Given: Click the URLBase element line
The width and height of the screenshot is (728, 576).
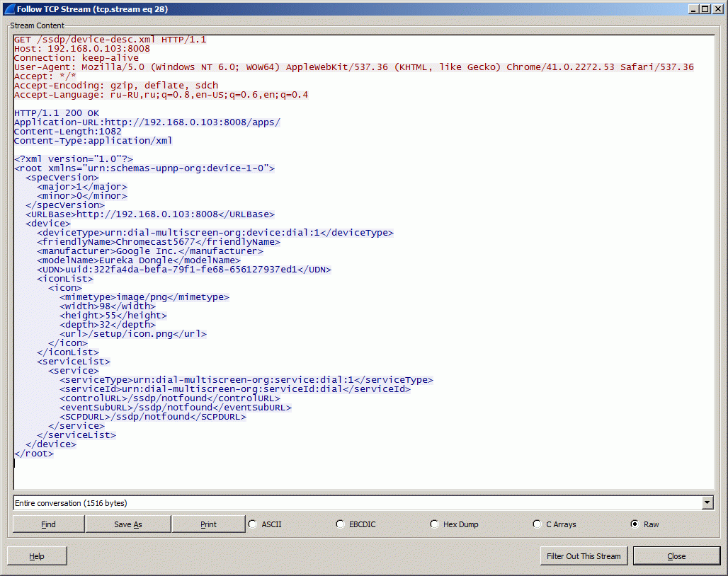Looking at the screenshot, I should (150, 214).
